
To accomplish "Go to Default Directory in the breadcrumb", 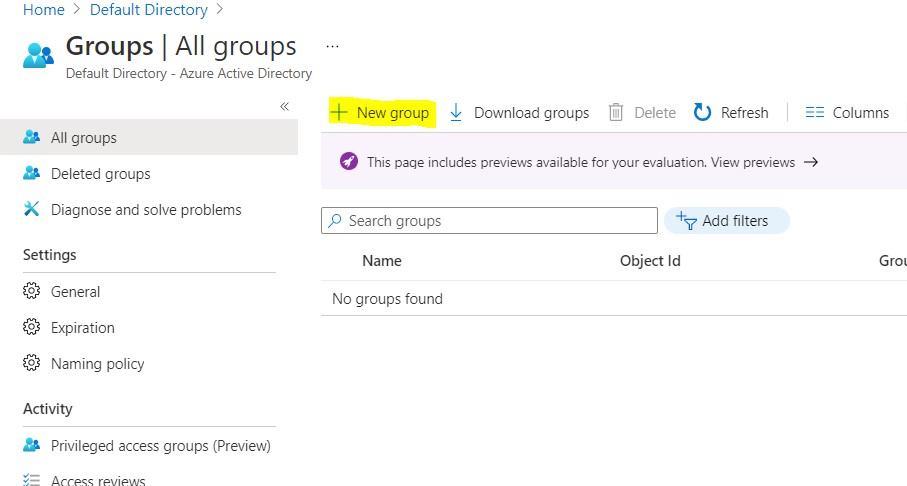I will (x=149, y=10).
